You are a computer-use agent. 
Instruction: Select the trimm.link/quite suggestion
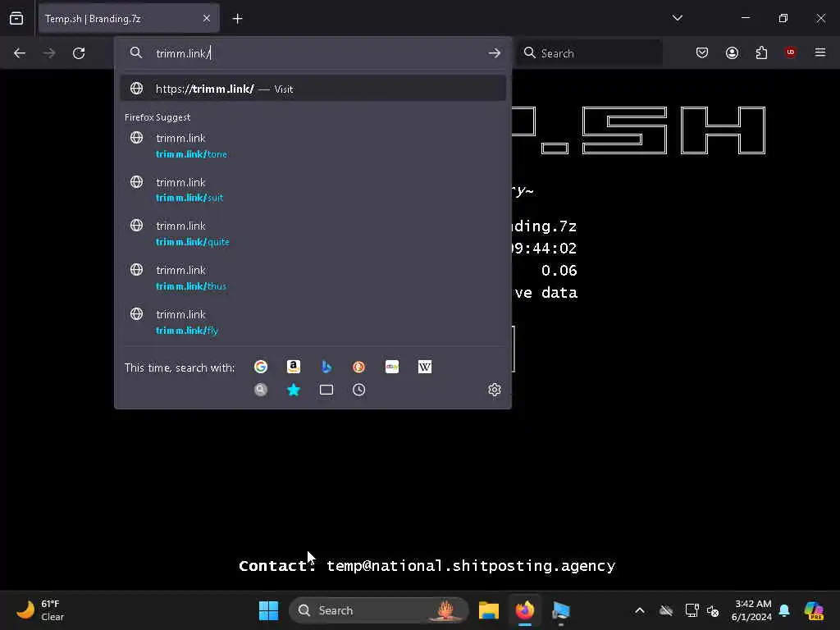point(313,234)
